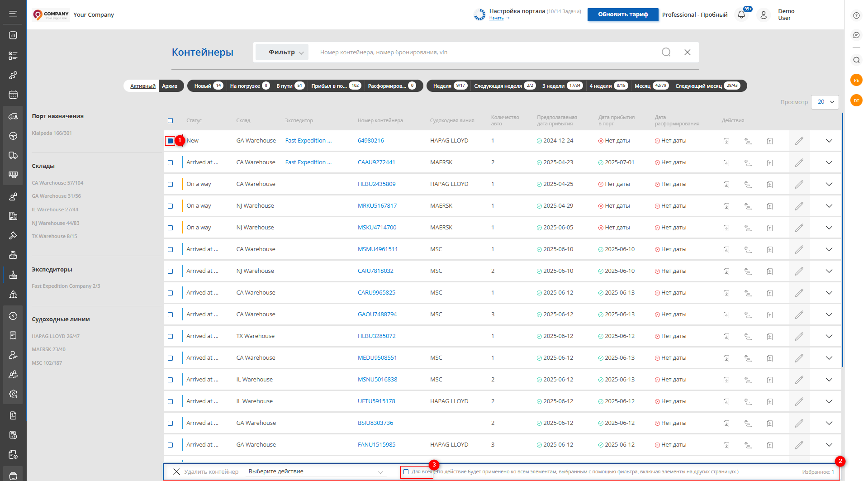868x481 pixels.
Task: Click the orange DT avatar badge
Action: tap(856, 100)
